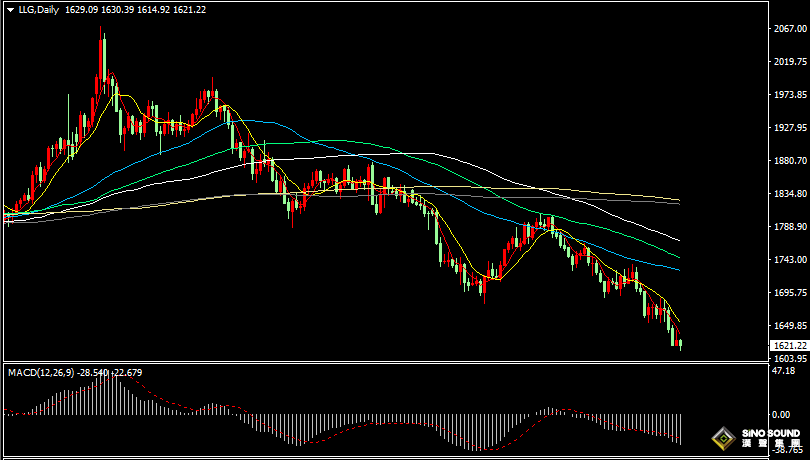Screen dimensions: 810x460
Task: Click the 47.18 MACD scale value
Action: point(781,370)
